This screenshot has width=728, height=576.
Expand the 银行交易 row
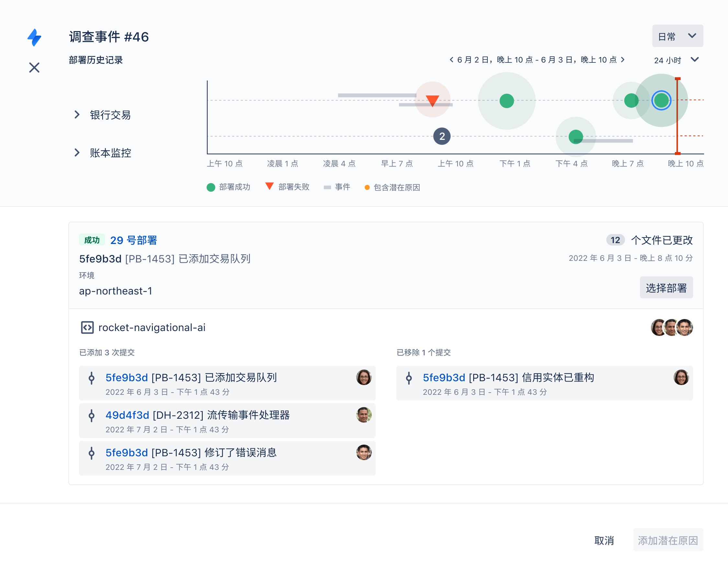click(x=77, y=115)
